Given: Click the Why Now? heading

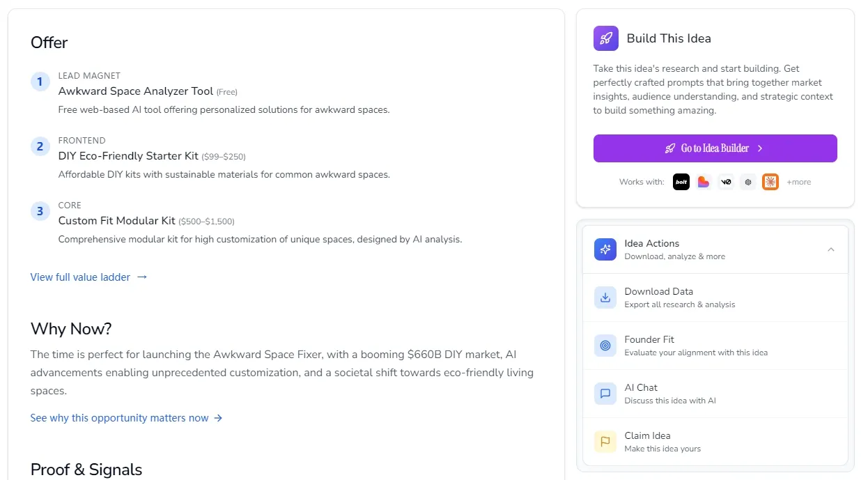Looking at the screenshot, I should click(x=71, y=329).
